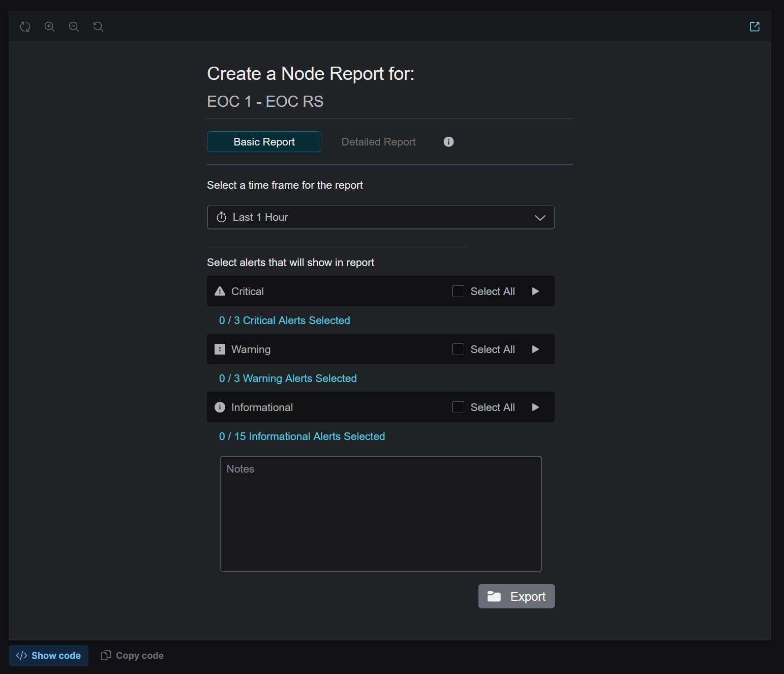784x674 pixels.
Task: Expand the Informational alerts list arrow
Action: [535, 407]
